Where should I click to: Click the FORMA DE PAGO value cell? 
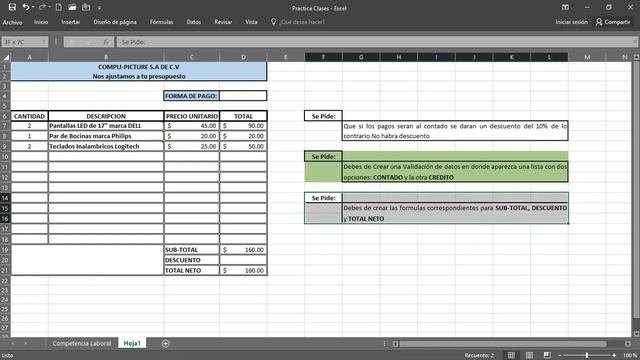click(243, 96)
